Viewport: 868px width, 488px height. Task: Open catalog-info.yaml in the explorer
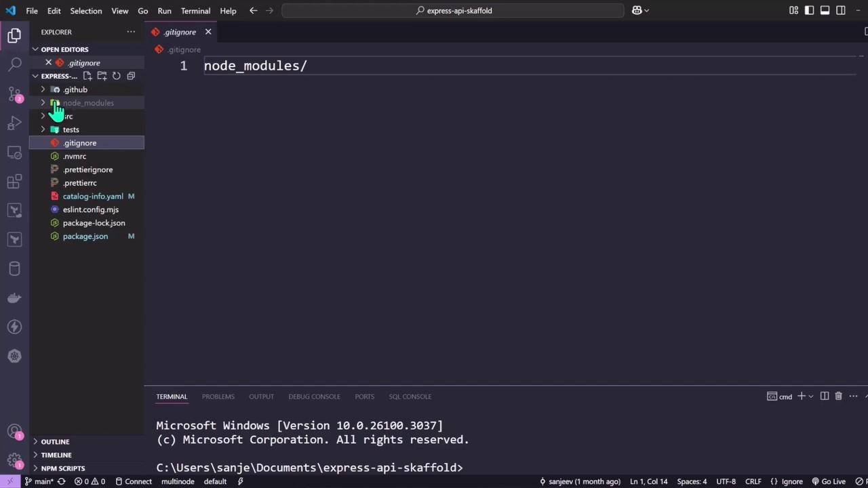tap(93, 196)
